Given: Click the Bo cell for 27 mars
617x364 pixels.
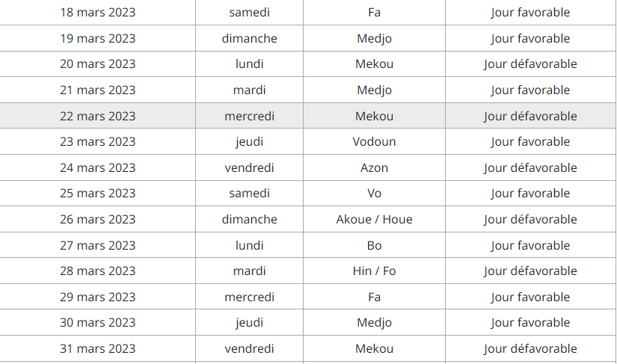Looking at the screenshot, I should [374, 246].
